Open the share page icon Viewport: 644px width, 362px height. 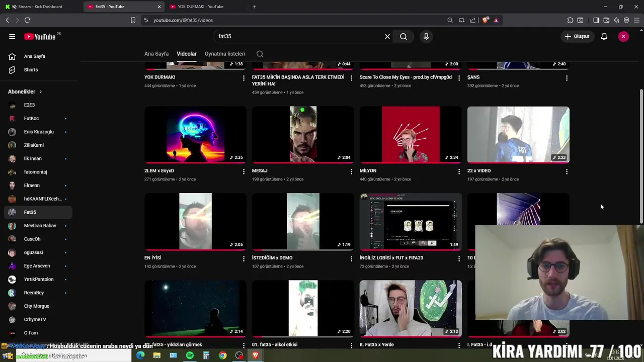[473, 20]
